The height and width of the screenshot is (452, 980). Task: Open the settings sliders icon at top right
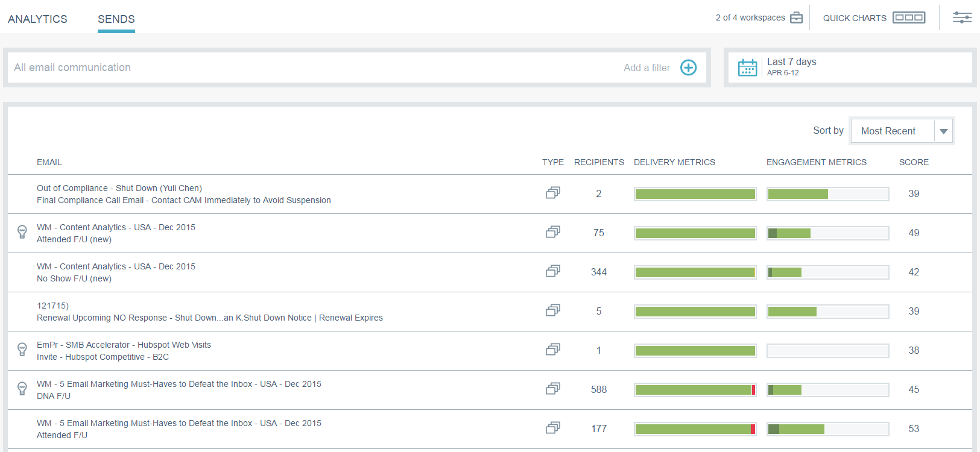pyautogui.click(x=962, y=18)
